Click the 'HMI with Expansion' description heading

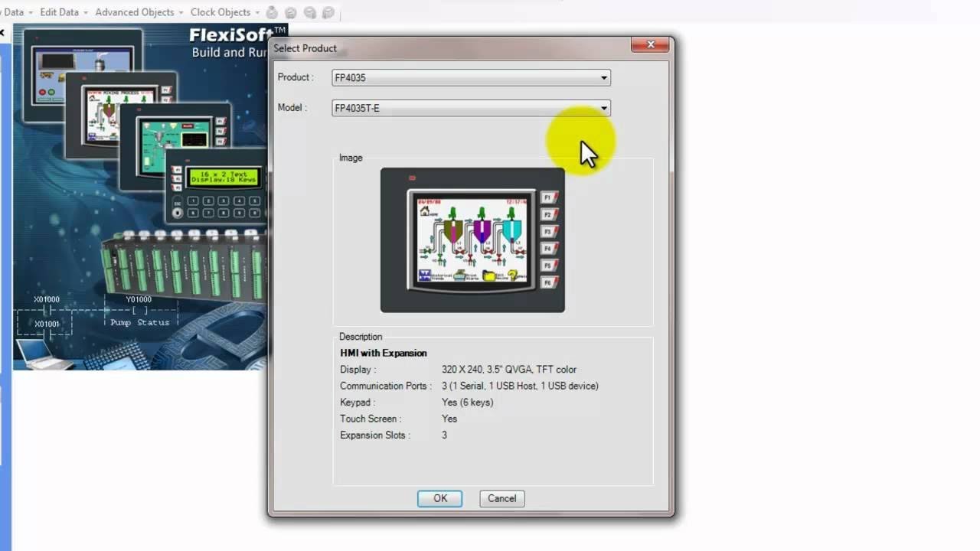tap(384, 353)
